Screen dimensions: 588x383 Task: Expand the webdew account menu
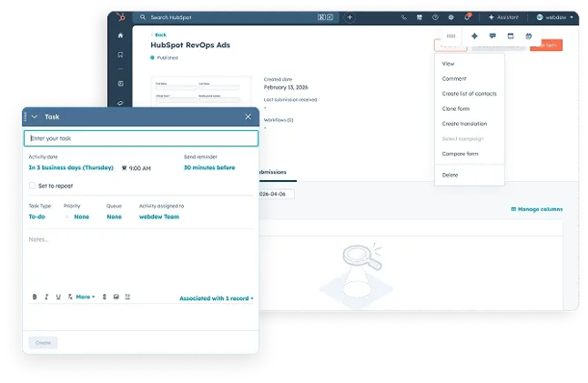pyautogui.click(x=555, y=17)
